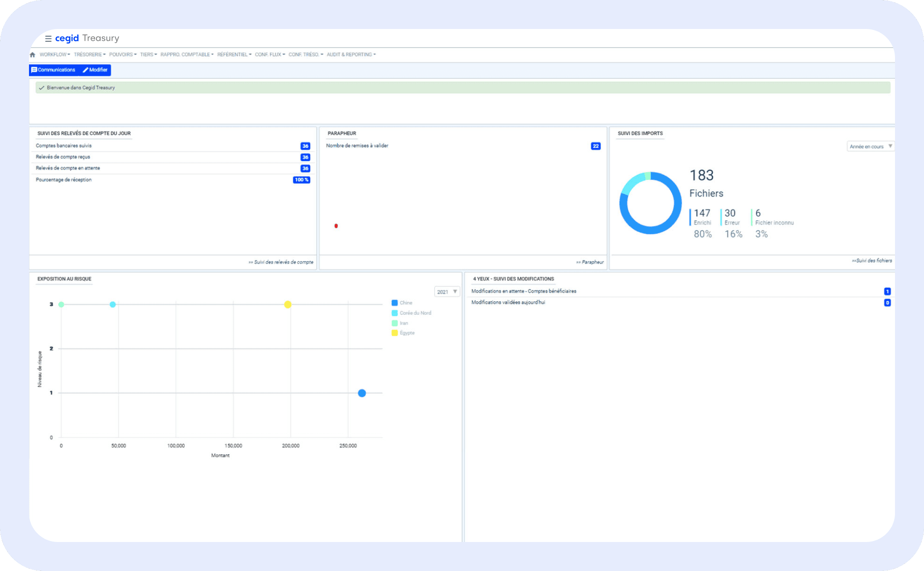This screenshot has height=571, width=924.
Task: Follow the Suivi des relevés de compte link
Action: point(281,262)
